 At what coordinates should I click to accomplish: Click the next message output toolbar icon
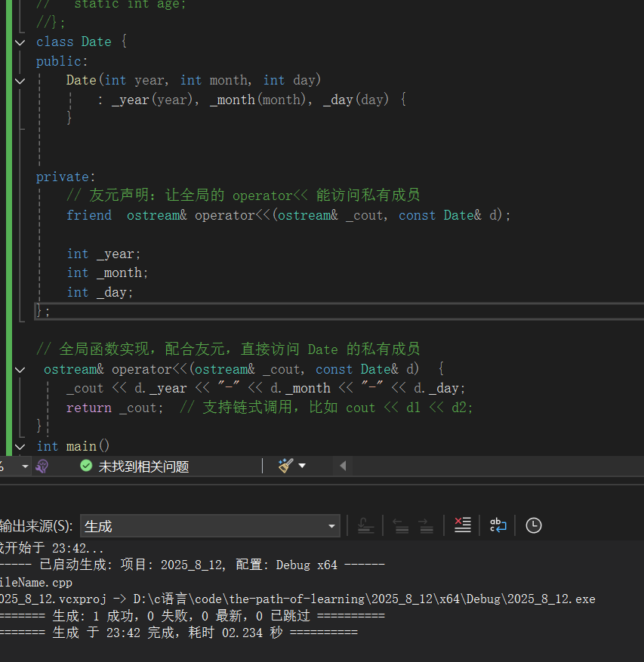coord(426,525)
